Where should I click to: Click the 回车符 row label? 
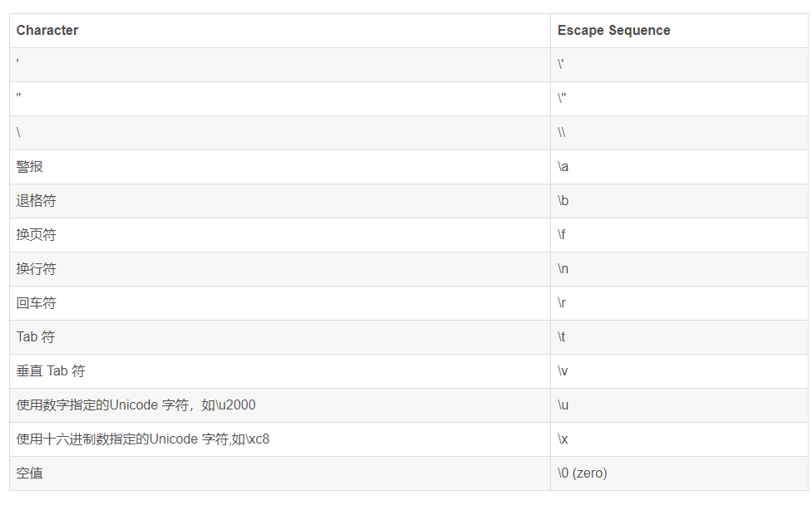click(x=36, y=303)
